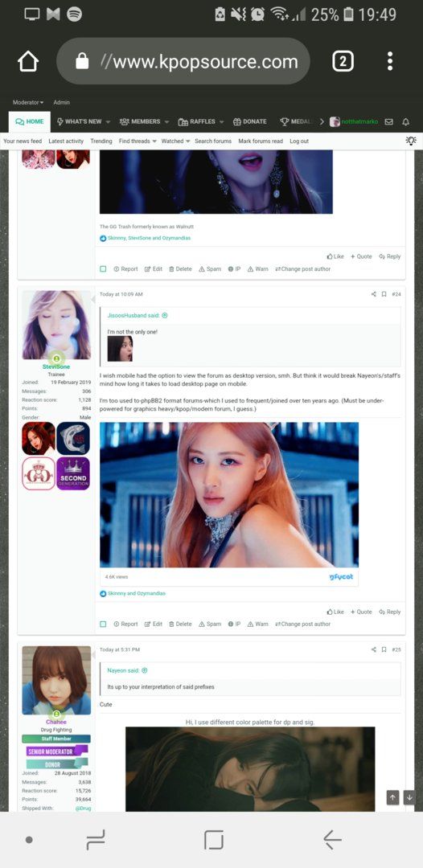
Task: Open the browser tab switcher showing 2
Action: point(343,61)
